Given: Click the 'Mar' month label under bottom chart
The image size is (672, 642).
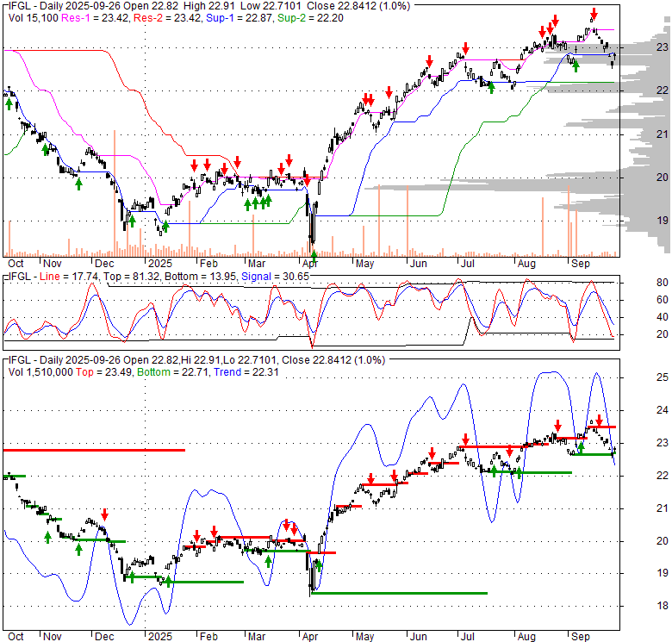Looking at the screenshot, I should (257, 637).
